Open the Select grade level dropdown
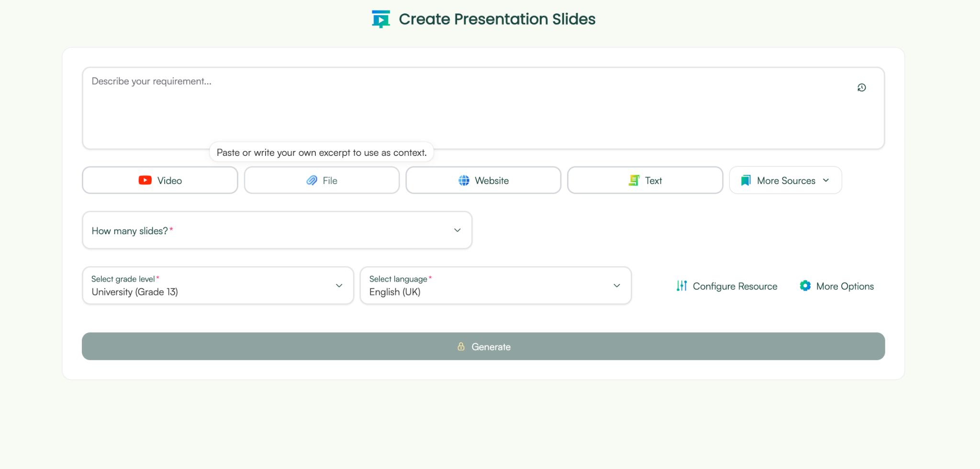Viewport: 980px width, 469px height. [x=218, y=285]
